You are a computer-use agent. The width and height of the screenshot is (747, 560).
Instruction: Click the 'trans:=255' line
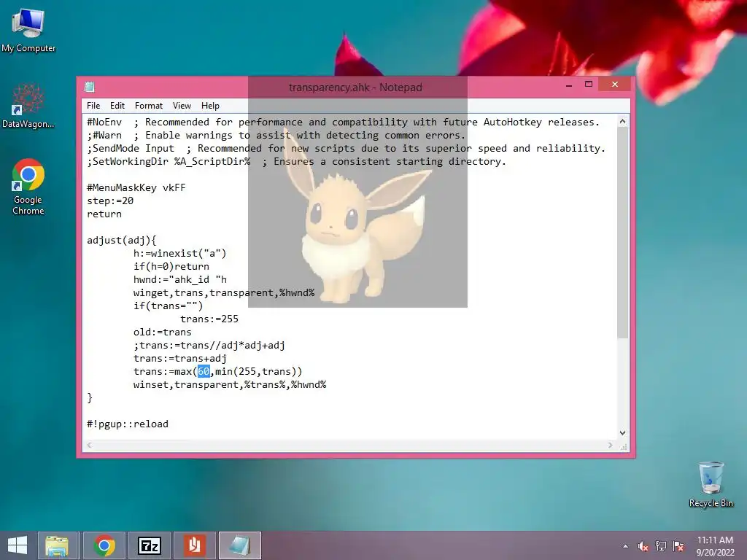[x=209, y=319]
